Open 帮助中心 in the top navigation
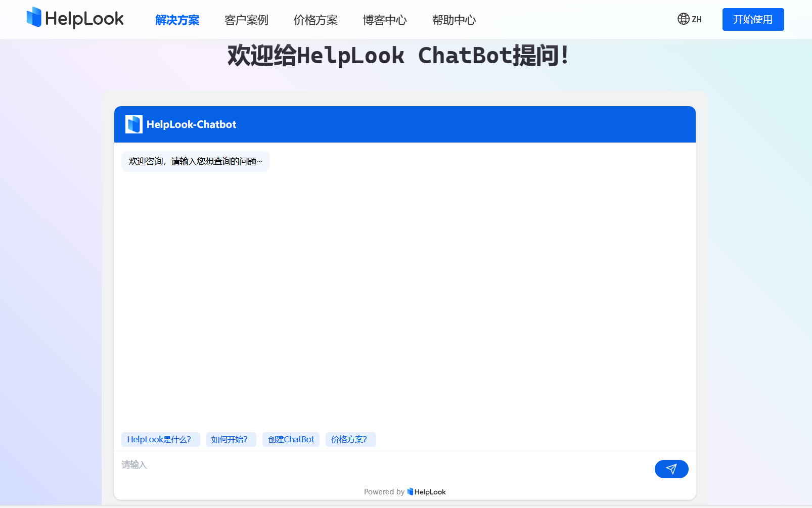The height and width of the screenshot is (508, 812). pyautogui.click(x=454, y=20)
